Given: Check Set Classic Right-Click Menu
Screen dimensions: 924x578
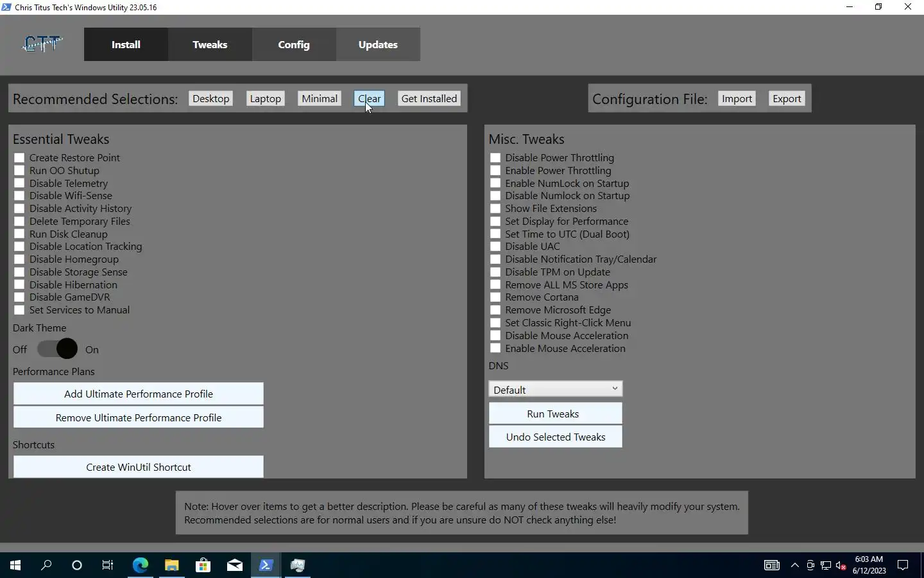Looking at the screenshot, I should [495, 322].
